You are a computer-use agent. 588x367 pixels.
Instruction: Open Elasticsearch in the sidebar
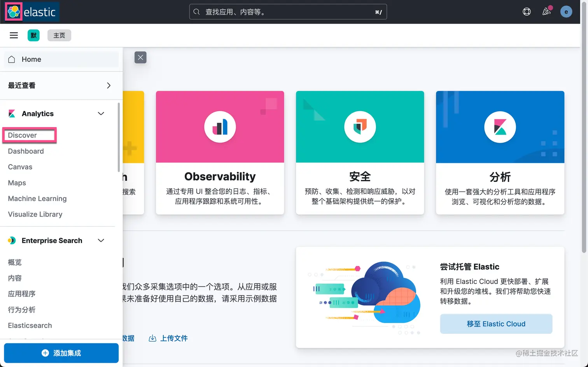(x=30, y=325)
